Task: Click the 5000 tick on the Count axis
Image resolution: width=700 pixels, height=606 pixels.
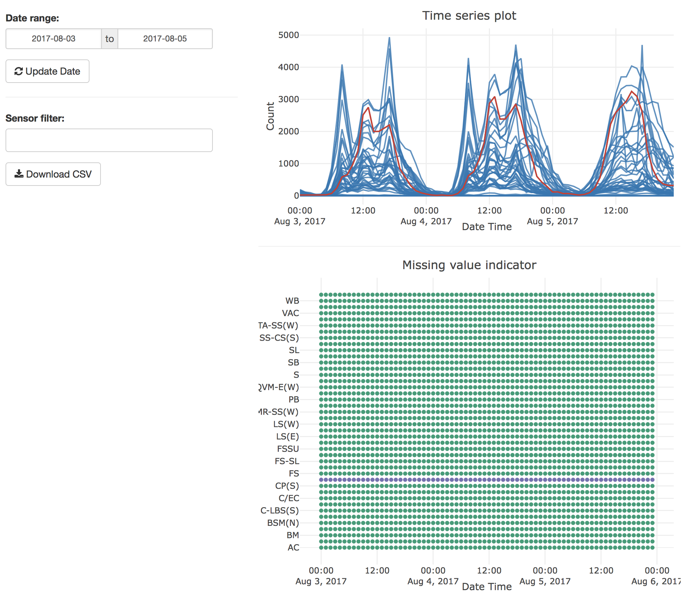Action: (288, 35)
